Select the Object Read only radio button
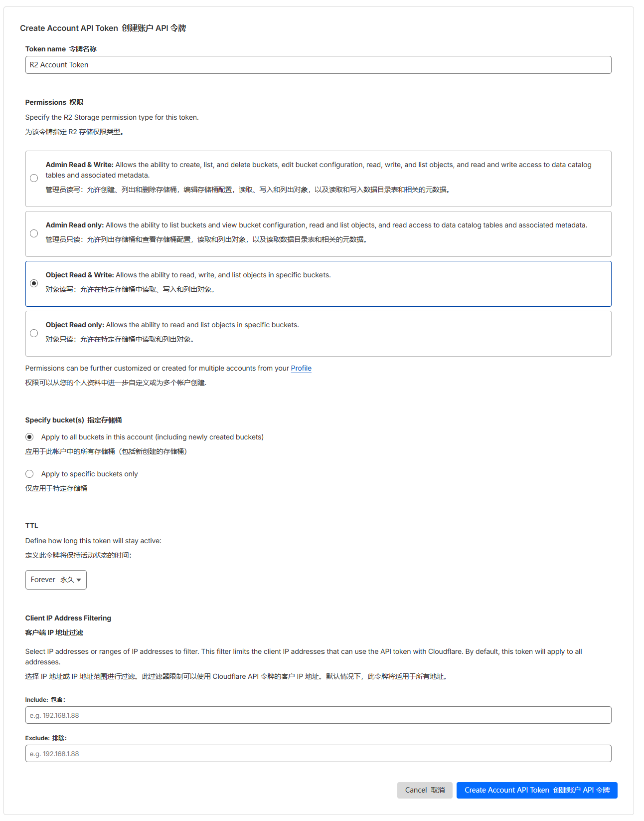 [34, 333]
